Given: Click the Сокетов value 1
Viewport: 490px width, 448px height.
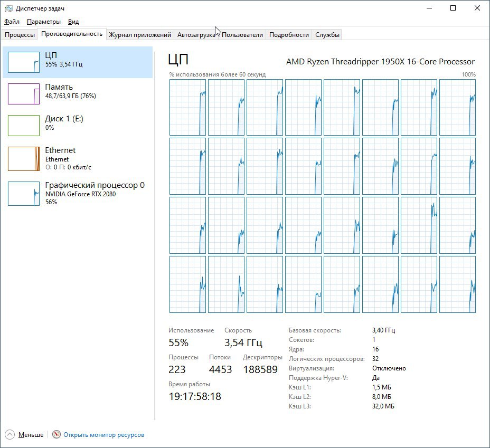Looking at the screenshot, I should (x=374, y=340).
